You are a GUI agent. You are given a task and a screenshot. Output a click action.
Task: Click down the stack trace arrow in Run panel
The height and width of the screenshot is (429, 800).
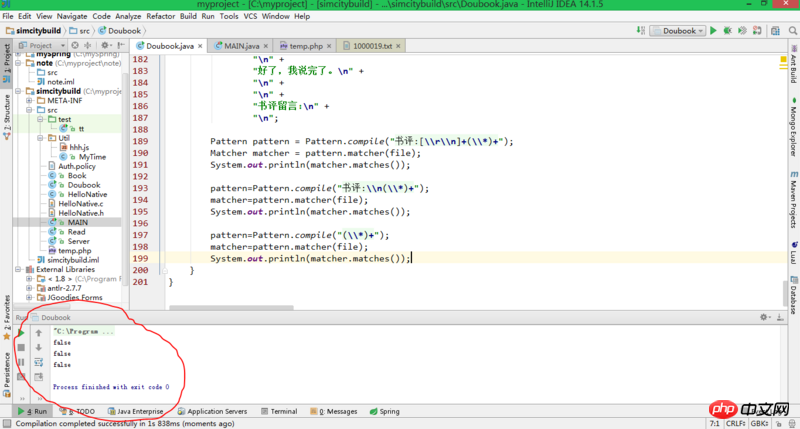[39, 347]
